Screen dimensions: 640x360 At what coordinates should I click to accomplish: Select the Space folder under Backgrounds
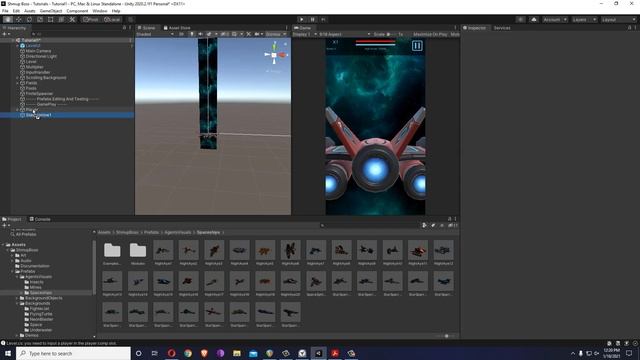pos(36,324)
